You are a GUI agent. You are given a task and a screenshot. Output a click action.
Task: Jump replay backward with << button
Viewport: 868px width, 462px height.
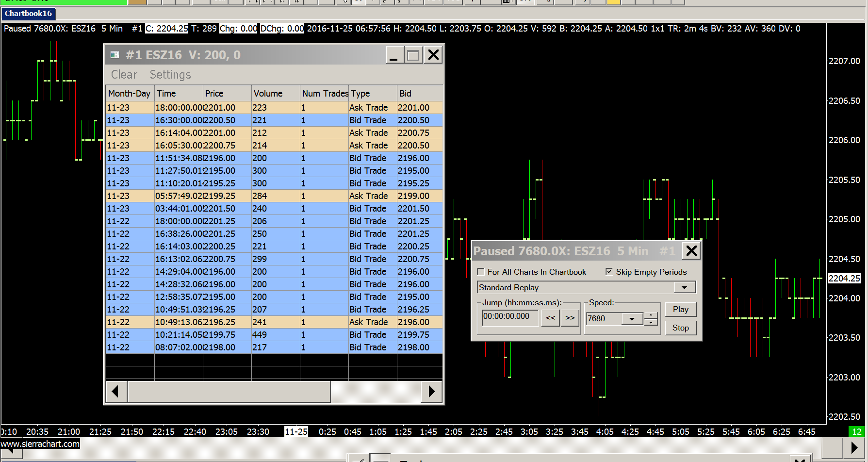point(551,318)
